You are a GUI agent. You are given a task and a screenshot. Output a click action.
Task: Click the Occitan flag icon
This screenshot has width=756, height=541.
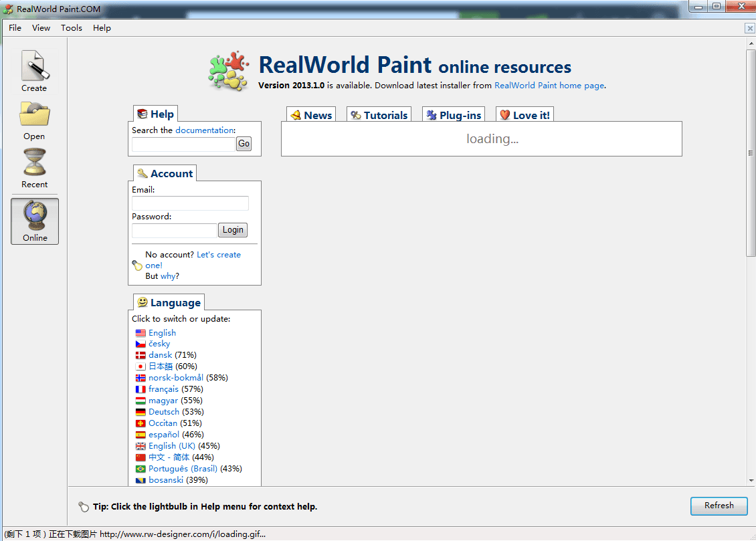click(x=140, y=423)
